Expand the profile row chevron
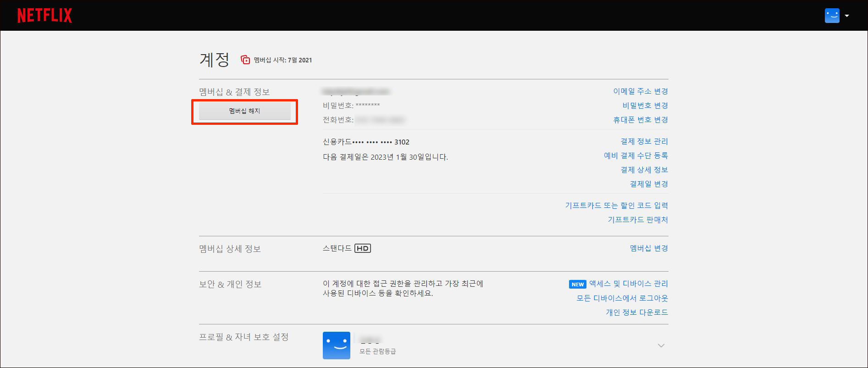This screenshot has width=868, height=368. click(x=661, y=346)
